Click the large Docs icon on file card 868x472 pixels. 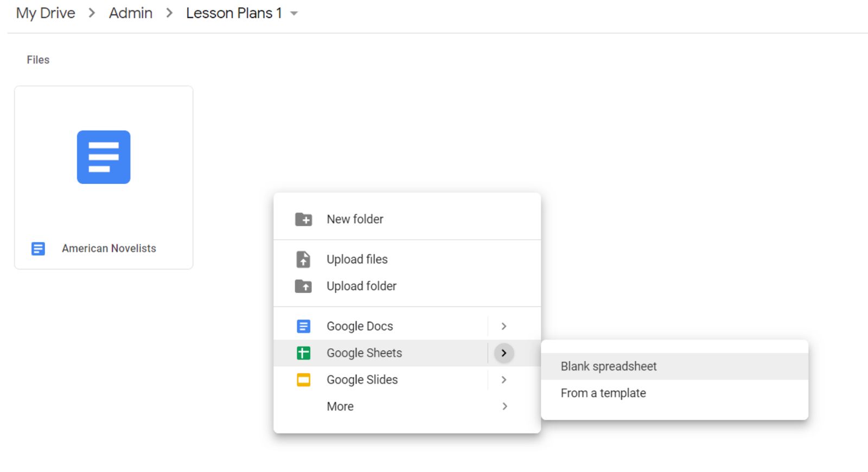point(104,157)
